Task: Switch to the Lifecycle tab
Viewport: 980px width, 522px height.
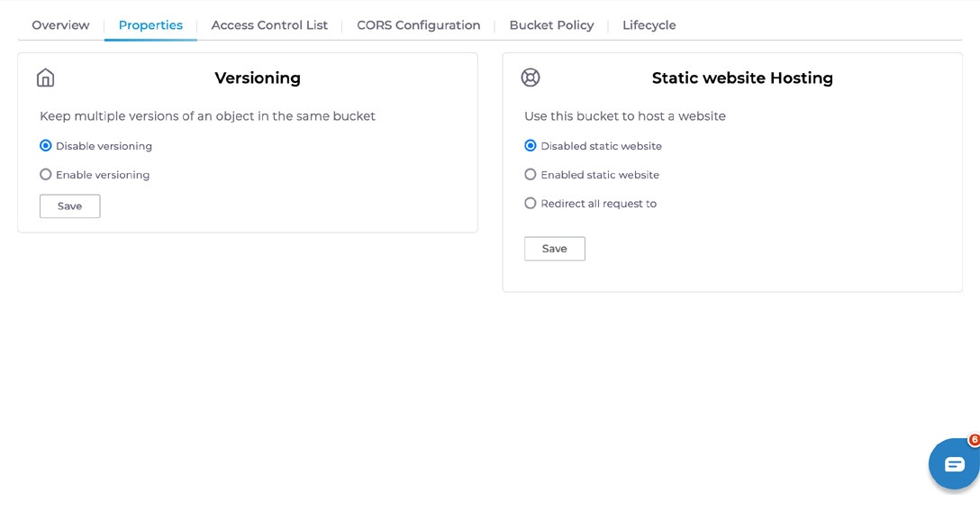Action: pyautogui.click(x=649, y=25)
